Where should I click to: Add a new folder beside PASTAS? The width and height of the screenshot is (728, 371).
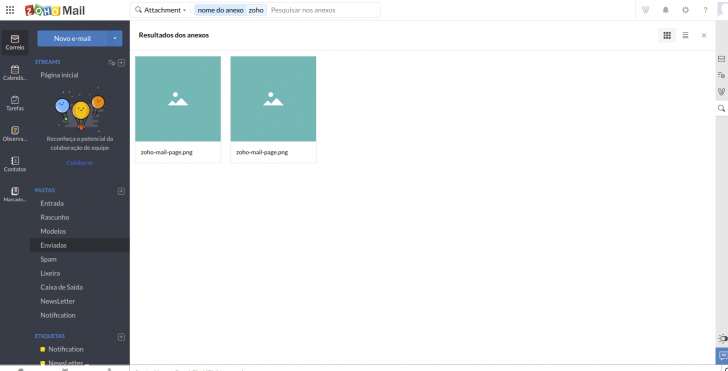pos(121,191)
